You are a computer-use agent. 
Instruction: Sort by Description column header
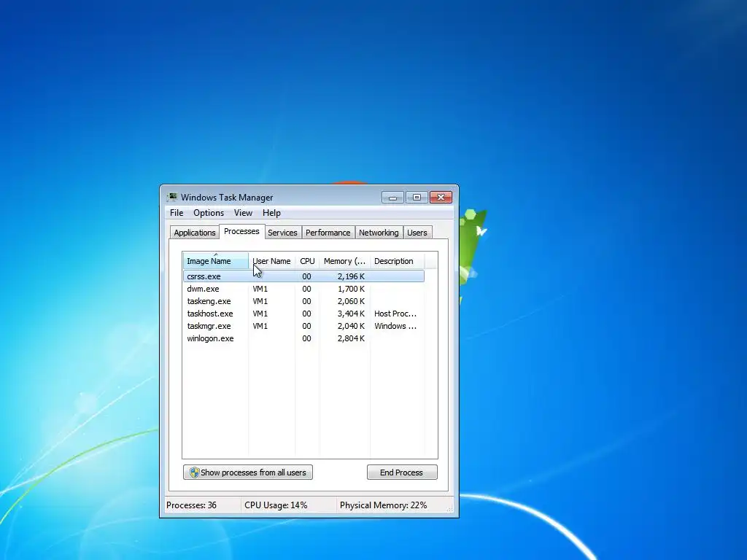click(397, 261)
